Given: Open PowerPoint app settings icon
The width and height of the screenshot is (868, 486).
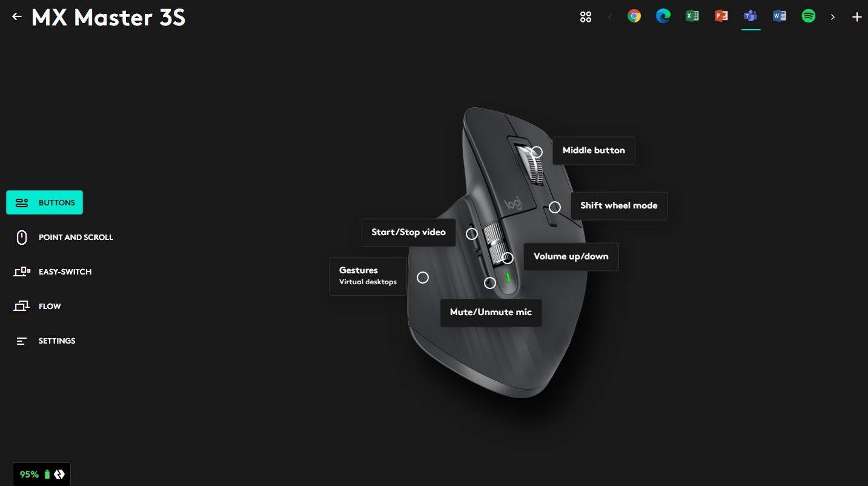Looking at the screenshot, I should point(721,16).
